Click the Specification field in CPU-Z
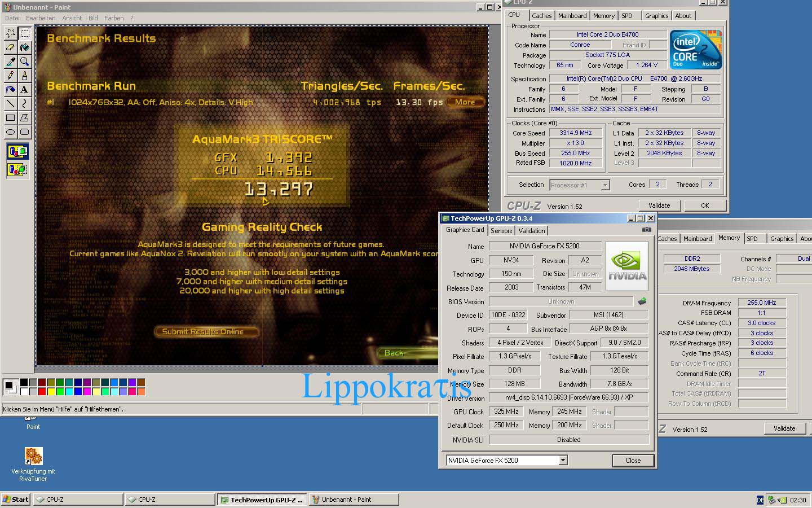 (634, 78)
